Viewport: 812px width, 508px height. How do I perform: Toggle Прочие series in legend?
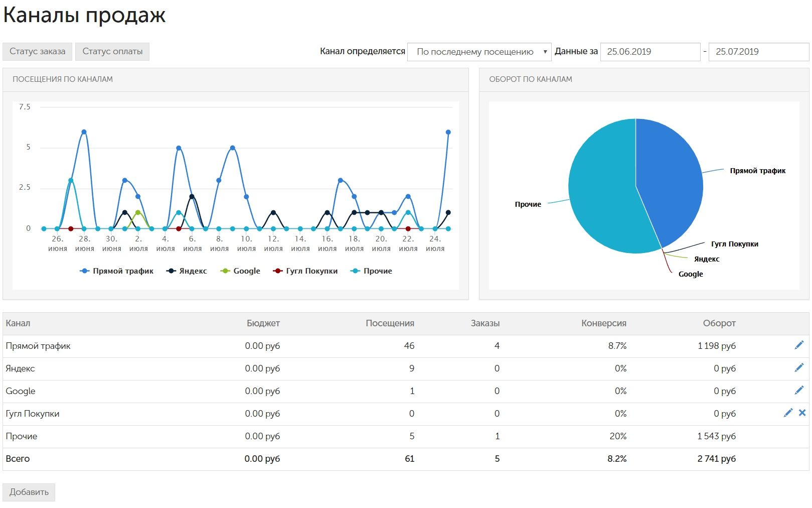pos(371,271)
